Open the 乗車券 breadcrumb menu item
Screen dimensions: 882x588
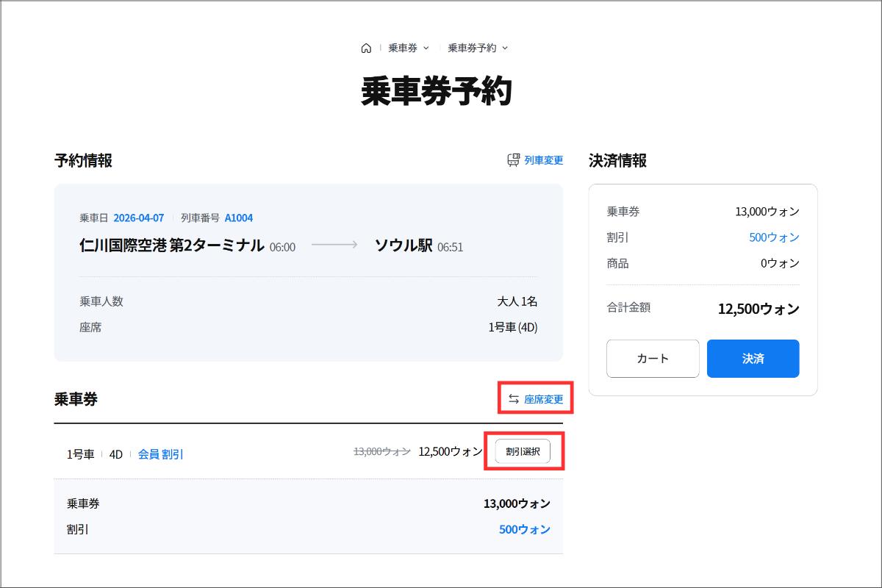(403, 48)
